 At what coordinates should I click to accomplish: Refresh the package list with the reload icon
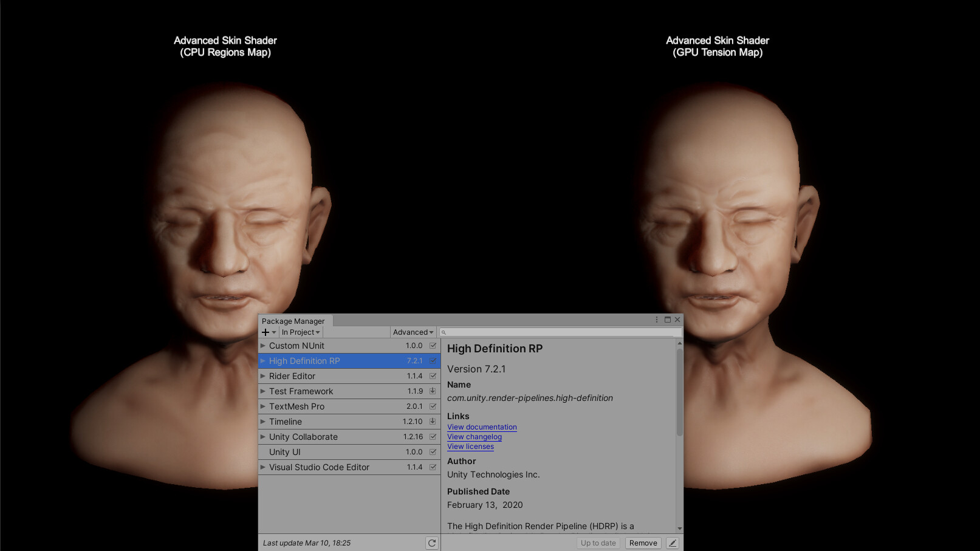pyautogui.click(x=431, y=542)
